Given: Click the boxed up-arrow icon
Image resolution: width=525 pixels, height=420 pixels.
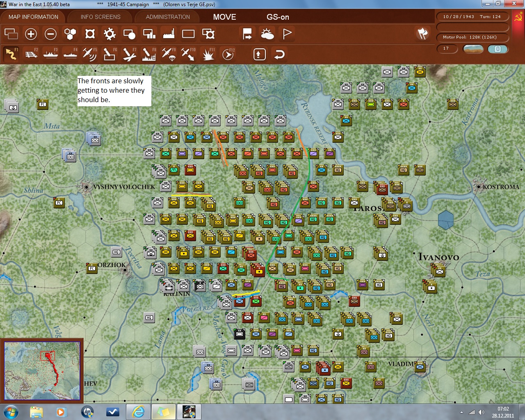Looking at the screenshot, I should (259, 54).
